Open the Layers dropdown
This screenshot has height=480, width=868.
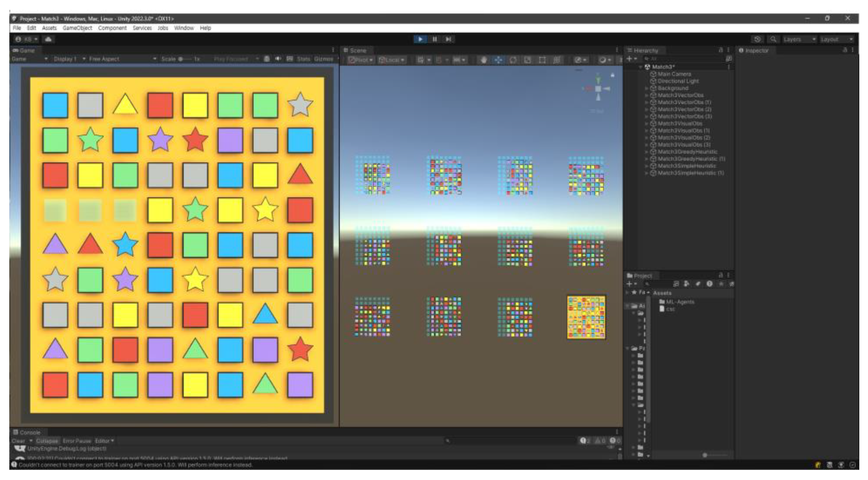tap(799, 39)
